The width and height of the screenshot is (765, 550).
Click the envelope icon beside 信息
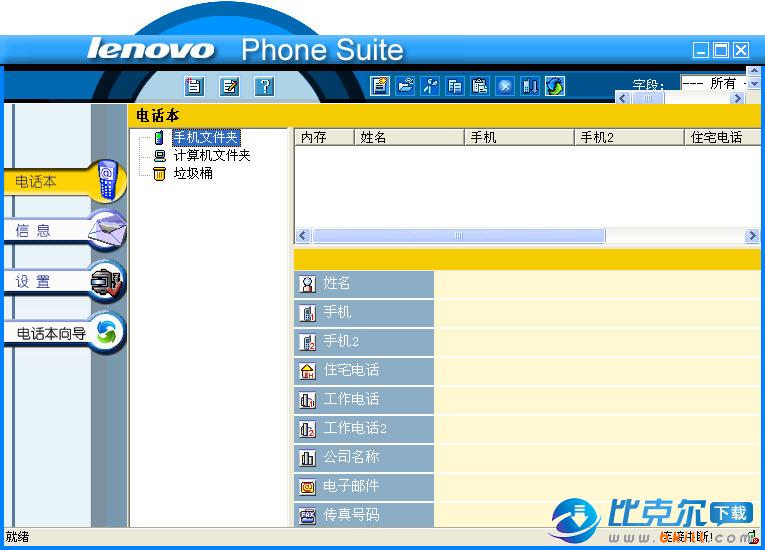(107, 230)
